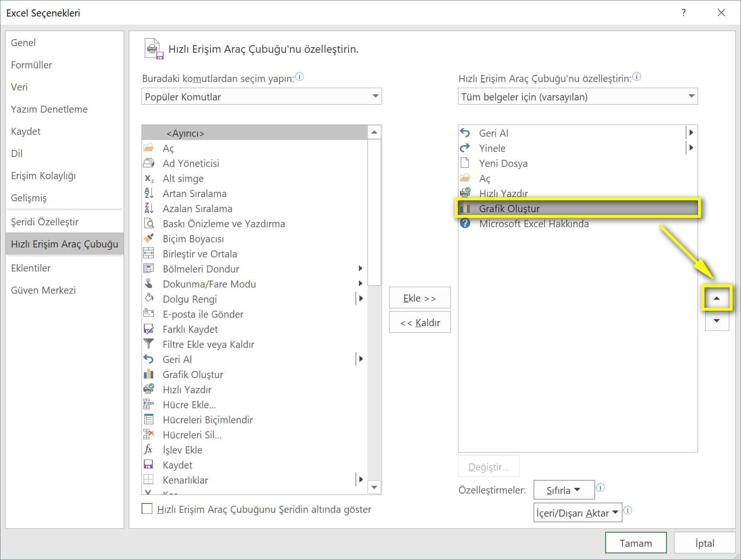The image size is (741, 560).
Task: Click the Hızlı Yazdır icon in the left list
Action: click(x=149, y=389)
